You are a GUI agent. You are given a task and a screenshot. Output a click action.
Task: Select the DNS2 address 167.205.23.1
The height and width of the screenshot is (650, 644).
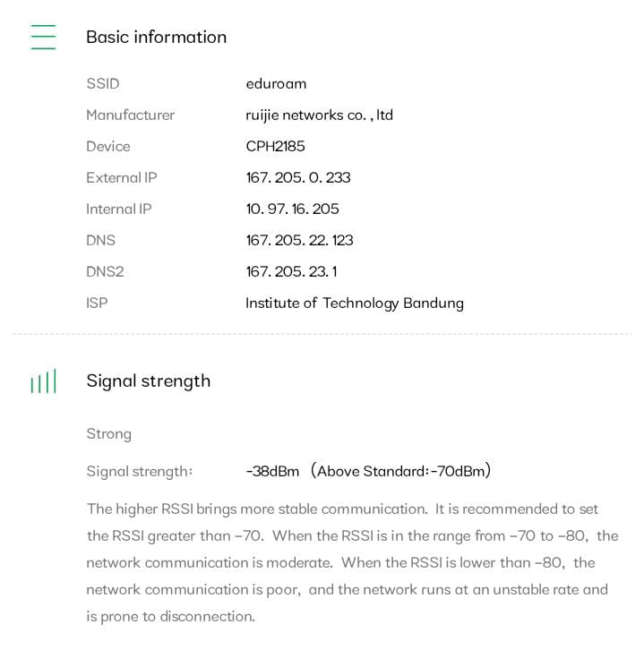click(x=291, y=271)
